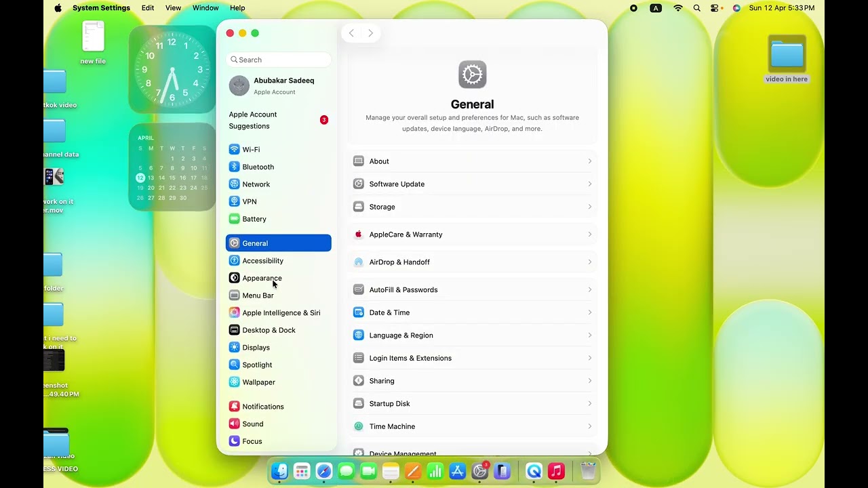The image size is (868, 488).
Task: Click the Date & Time icon
Action: click(359, 312)
